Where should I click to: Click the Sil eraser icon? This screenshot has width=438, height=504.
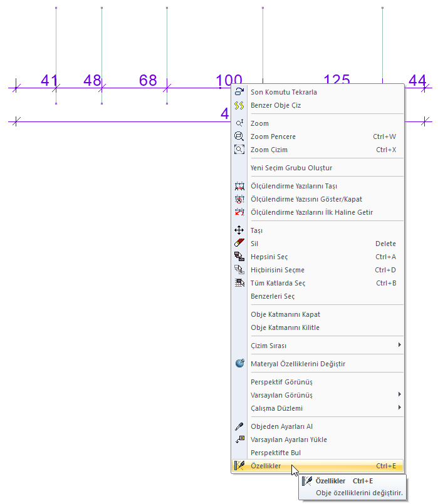239,244
